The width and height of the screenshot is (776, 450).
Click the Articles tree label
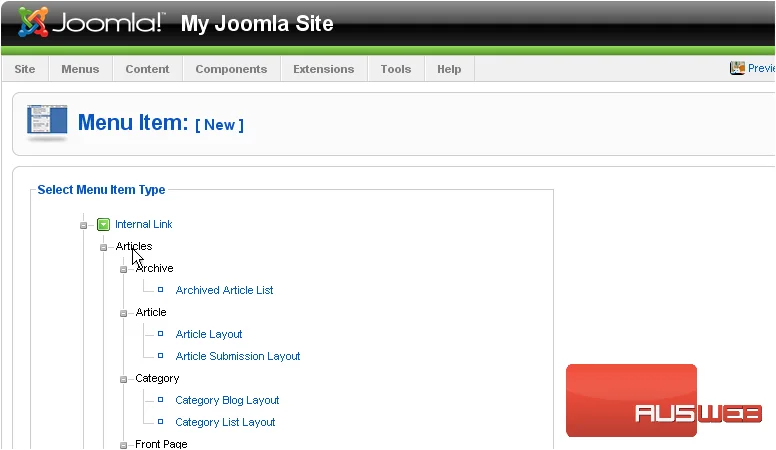click(134, 246)
